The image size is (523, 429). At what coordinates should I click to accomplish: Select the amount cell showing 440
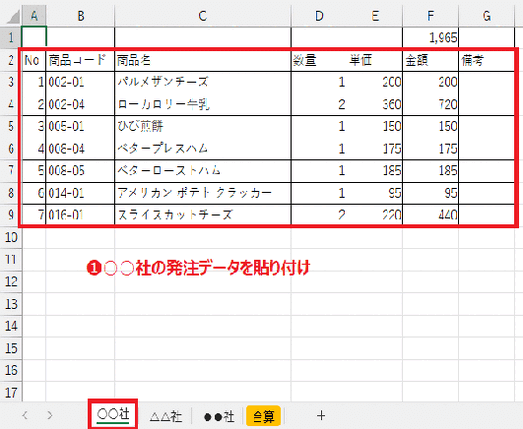pos(431,214)
